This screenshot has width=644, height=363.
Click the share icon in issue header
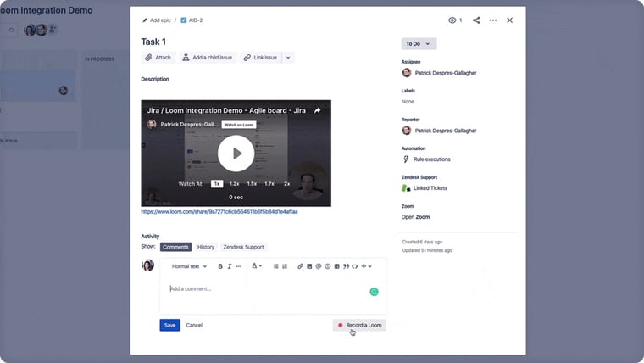click(x=476, y=20)
